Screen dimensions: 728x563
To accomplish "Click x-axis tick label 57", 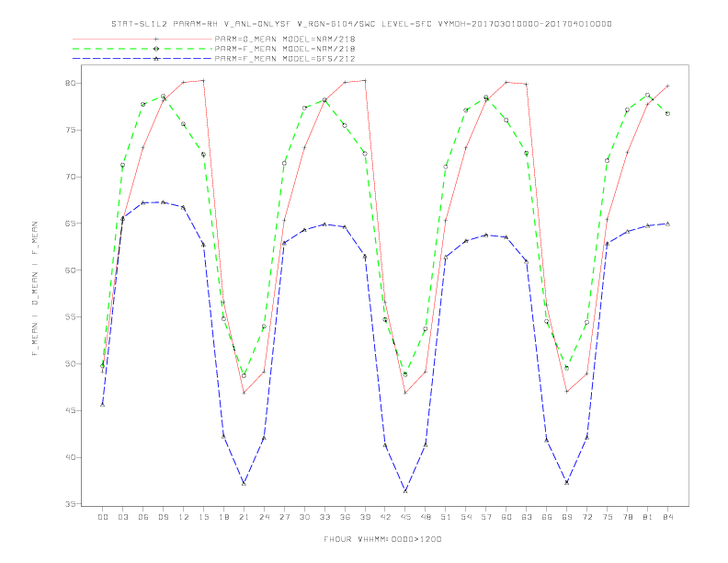I will (x=486, y=517).
